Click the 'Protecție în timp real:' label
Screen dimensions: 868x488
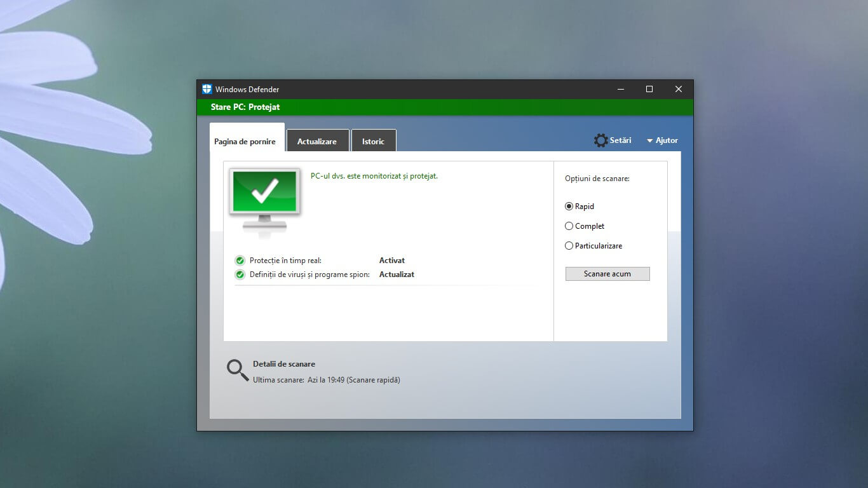(x=285, y=261)
